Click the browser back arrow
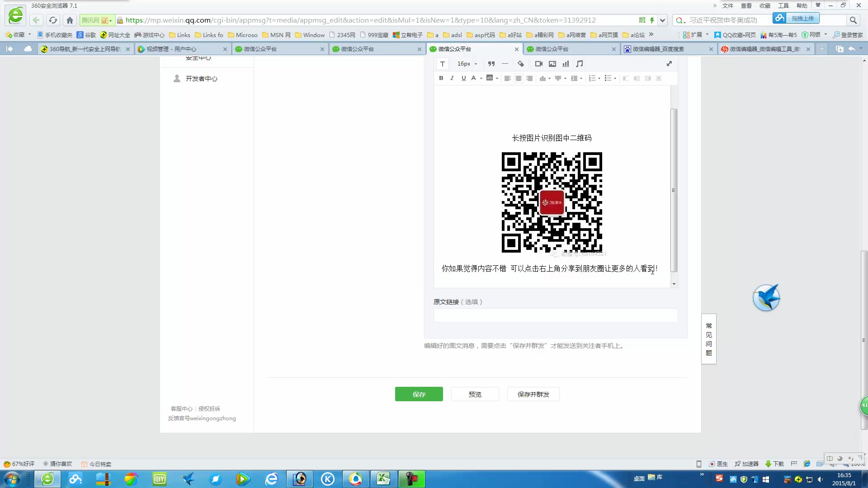The height and width of the screenshot is (488, 868). point(36,20)
